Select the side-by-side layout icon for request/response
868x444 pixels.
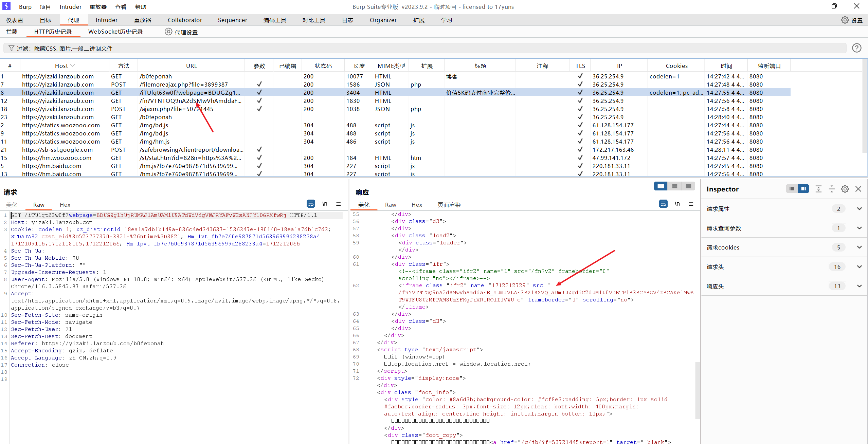(661, 186)
